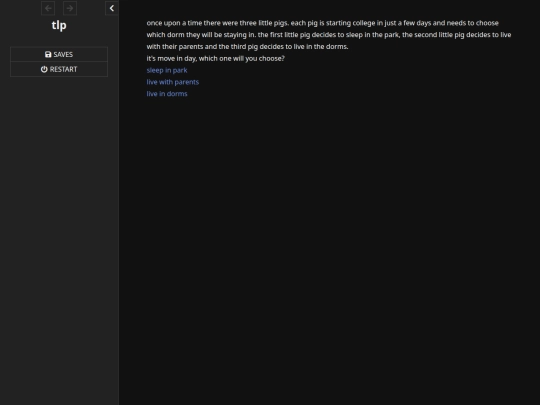Image resolution: width=540 pixels, height=405 pixels.
Task: Click the story title 'tlp'
Action: [x=59, y=25]
